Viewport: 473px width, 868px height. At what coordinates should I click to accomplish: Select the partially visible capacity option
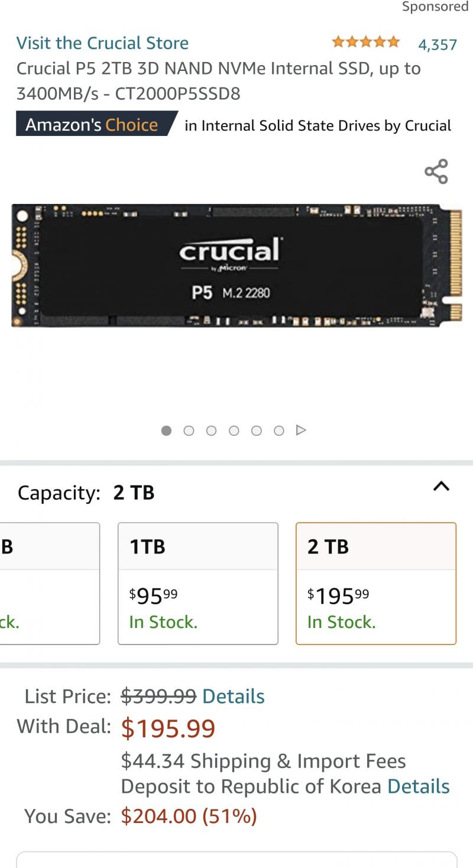(x=50, y=584)
